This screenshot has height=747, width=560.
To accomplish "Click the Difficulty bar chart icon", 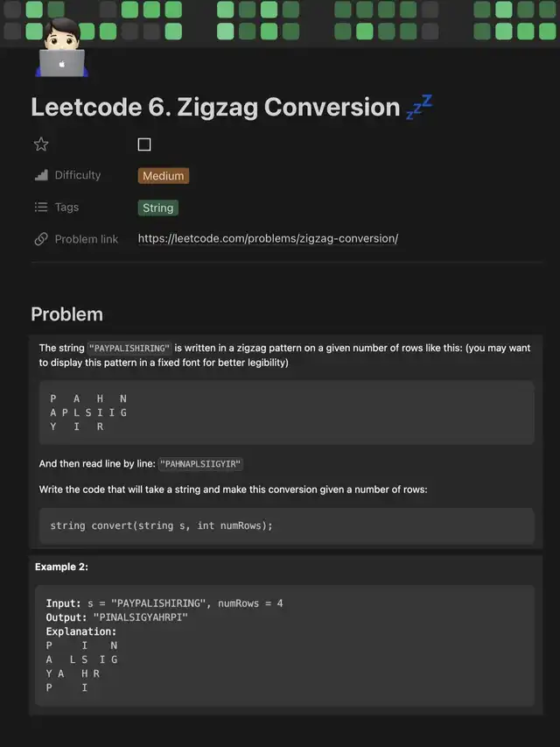I will (41, 175).
